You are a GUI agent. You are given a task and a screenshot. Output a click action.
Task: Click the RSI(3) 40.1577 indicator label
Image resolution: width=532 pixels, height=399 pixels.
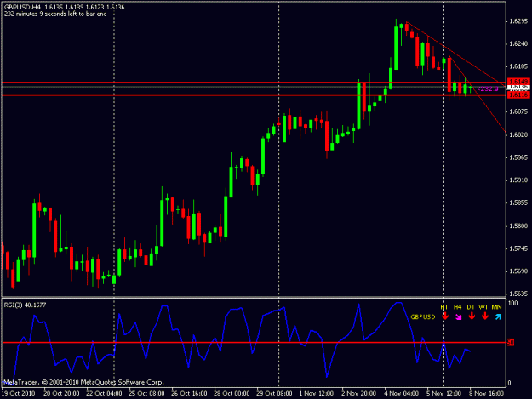click(25, 305)
